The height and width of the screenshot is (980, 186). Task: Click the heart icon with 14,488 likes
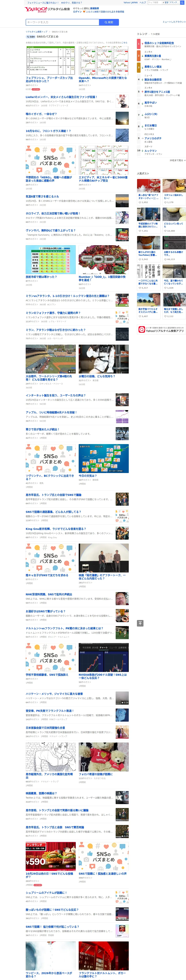[x=165, y=231]
